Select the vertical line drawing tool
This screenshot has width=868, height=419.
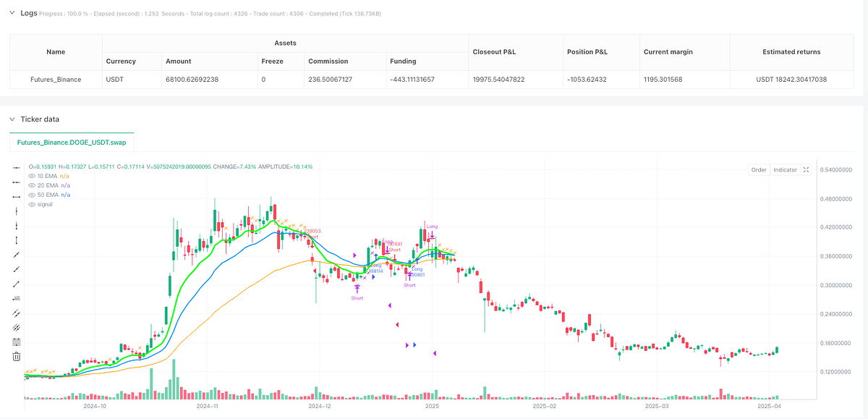click(15, 211)
